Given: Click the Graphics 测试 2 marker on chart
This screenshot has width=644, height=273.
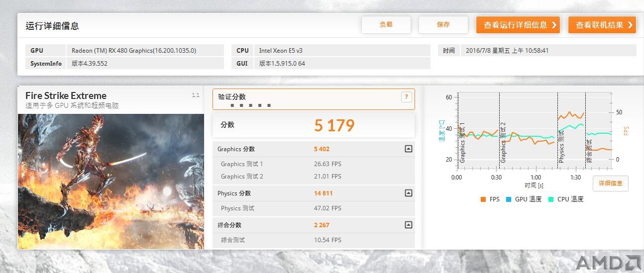Looking at the screenshot, I should (503, 142).
